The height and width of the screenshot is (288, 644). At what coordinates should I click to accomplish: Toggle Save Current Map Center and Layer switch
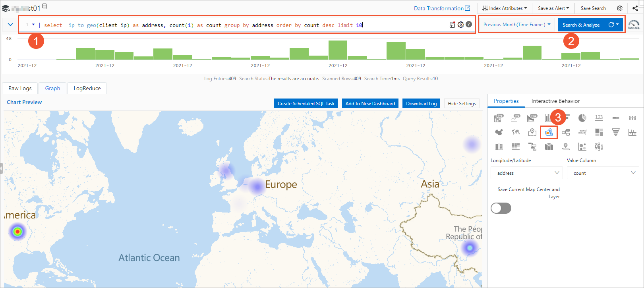[x=501, y=208]
